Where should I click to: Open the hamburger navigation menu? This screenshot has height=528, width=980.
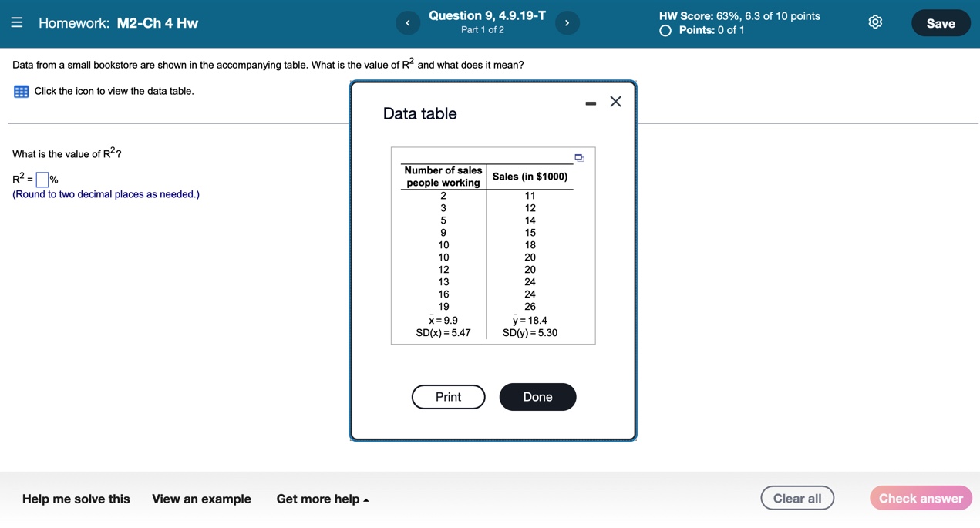(x=17, y=23)
